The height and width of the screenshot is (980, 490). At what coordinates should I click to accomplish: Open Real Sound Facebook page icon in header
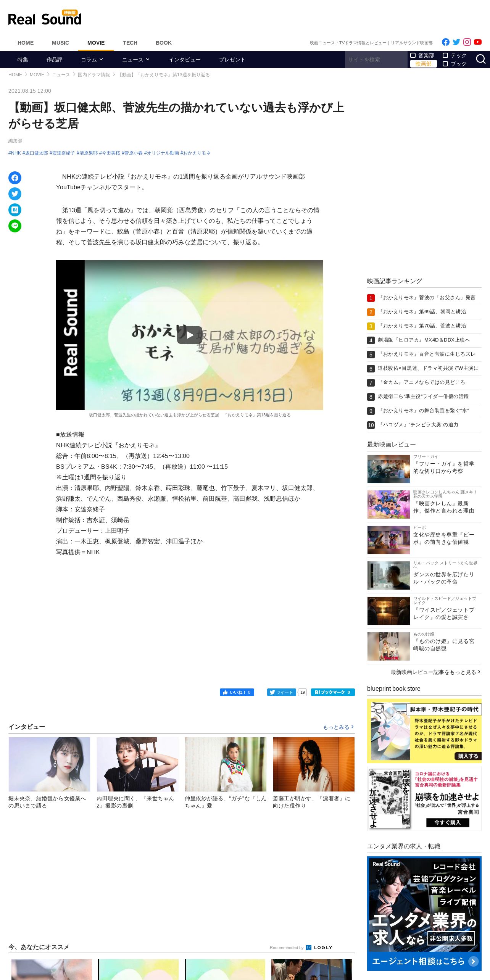click(445, 42)
